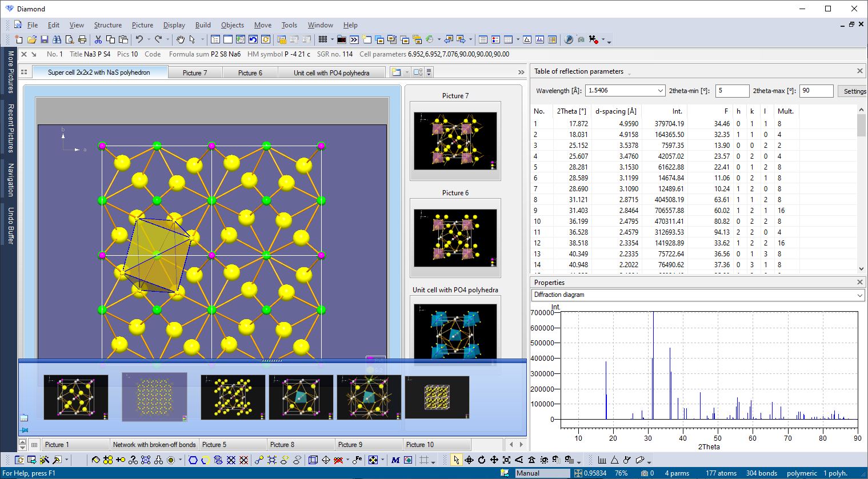This screenshot has width=868, height=479.
Task: Select the first thumbnail in the picture gallery strip
Action: click(76, 396)
